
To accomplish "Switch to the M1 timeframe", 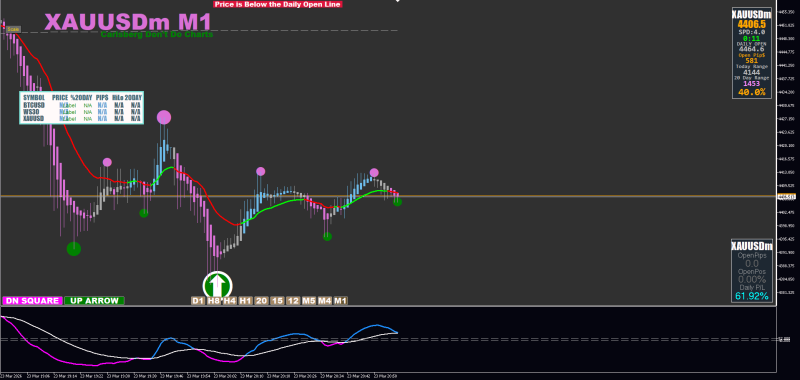I will click(x=340, y=301).
